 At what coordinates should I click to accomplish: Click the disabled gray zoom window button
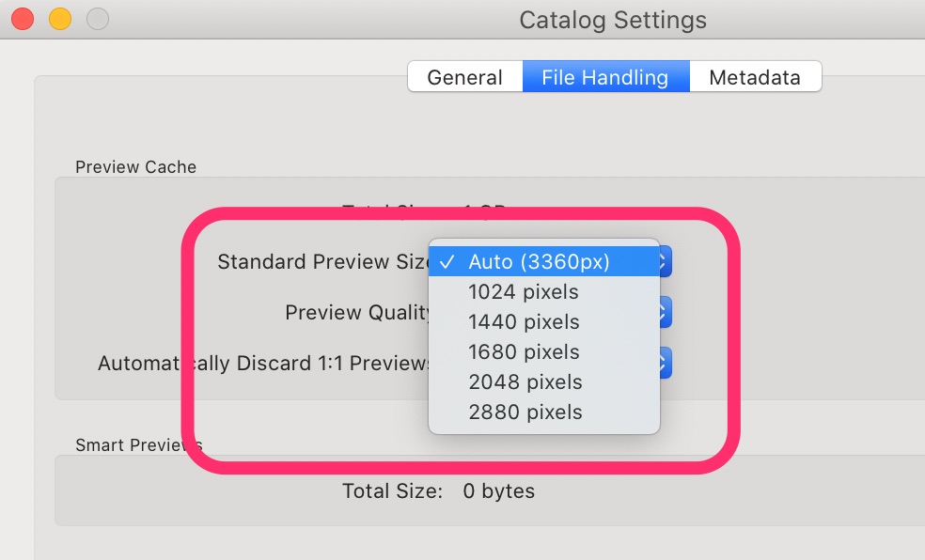[x=98, y=19]
